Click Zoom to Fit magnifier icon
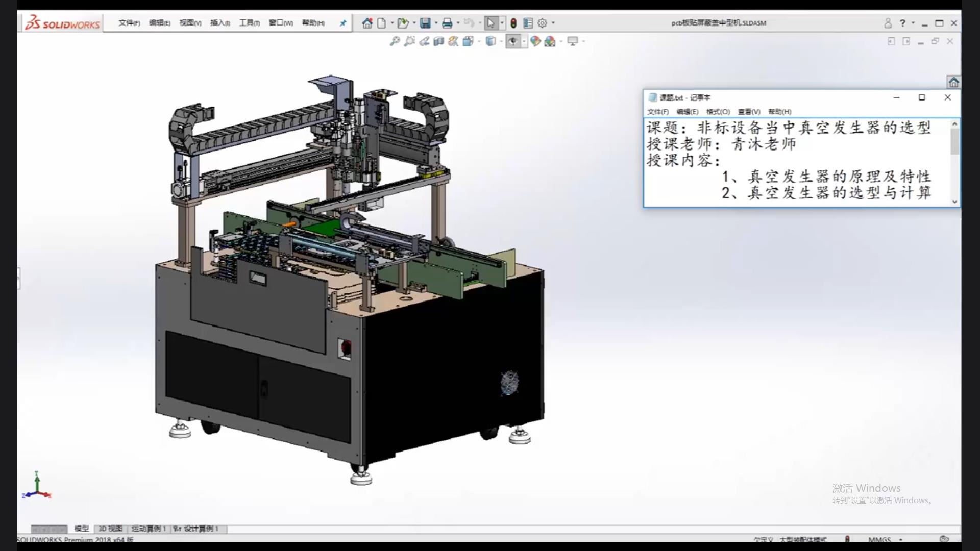The image size is (980, 551). 395,41
